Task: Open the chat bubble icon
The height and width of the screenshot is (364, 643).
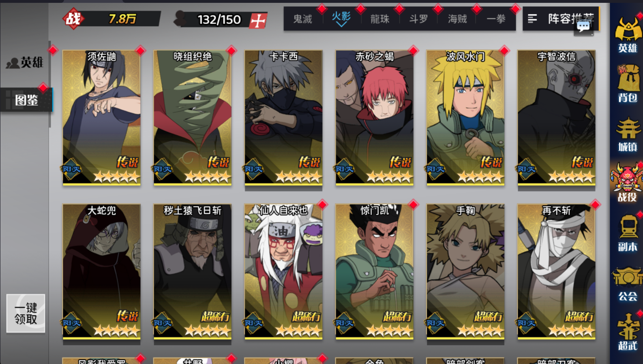Action: tap(583, 28)
